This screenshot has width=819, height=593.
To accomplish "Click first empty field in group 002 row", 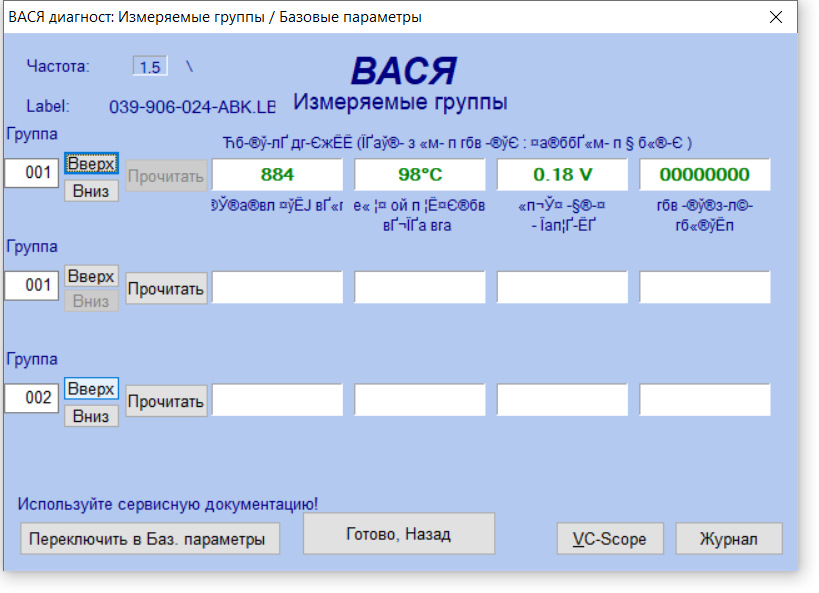I will [x=277, y=400].
